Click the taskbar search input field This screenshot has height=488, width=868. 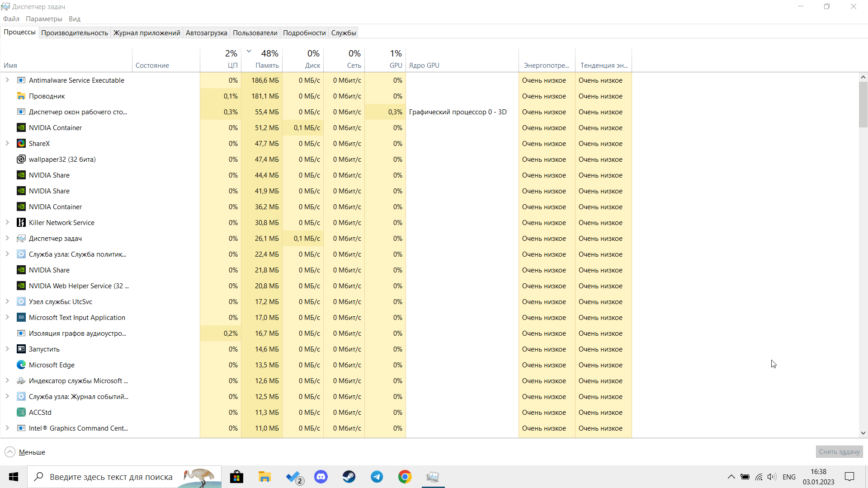coord(124,477)
